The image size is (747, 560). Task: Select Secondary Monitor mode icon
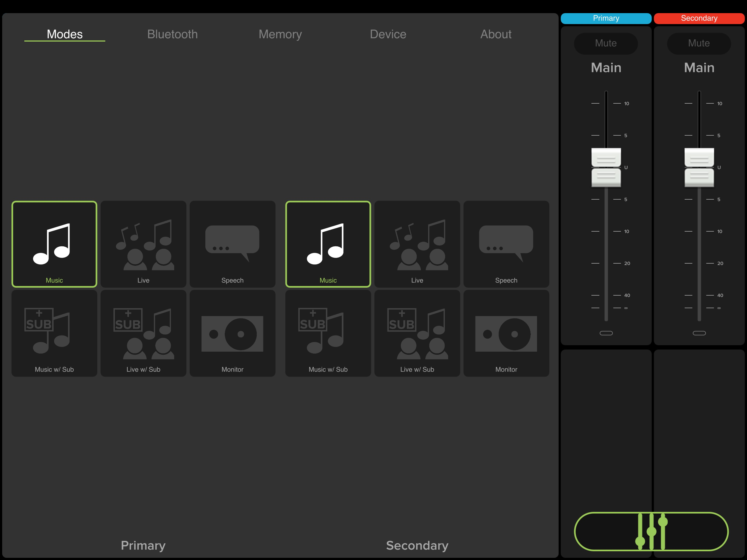506,333
